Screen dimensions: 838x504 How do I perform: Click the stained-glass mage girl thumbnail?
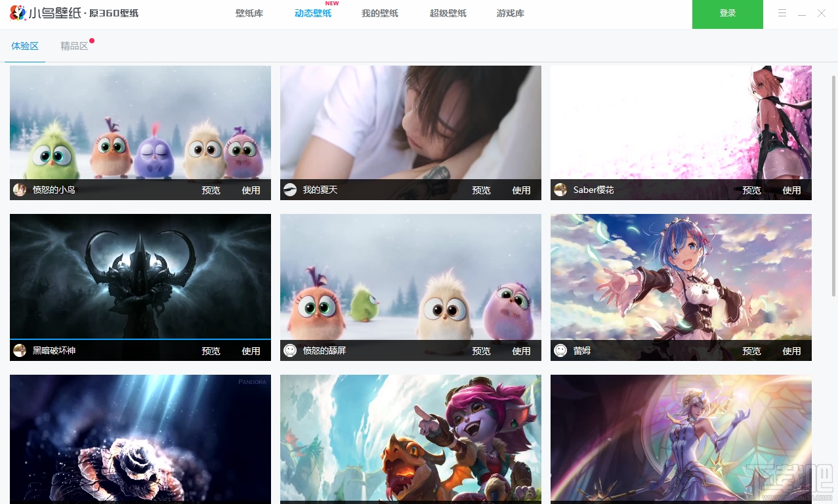click(x=681, y=439)
